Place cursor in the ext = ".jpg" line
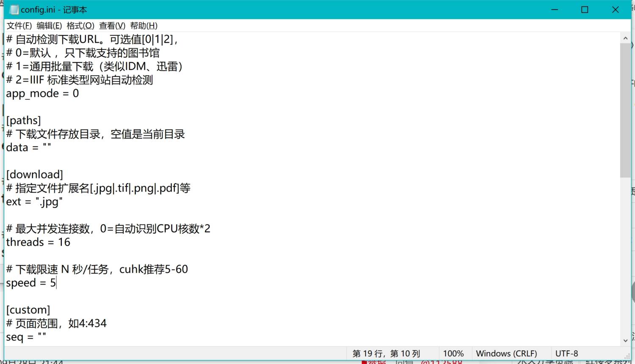Screen dimensions: 635x364 (x=34, y=202)
